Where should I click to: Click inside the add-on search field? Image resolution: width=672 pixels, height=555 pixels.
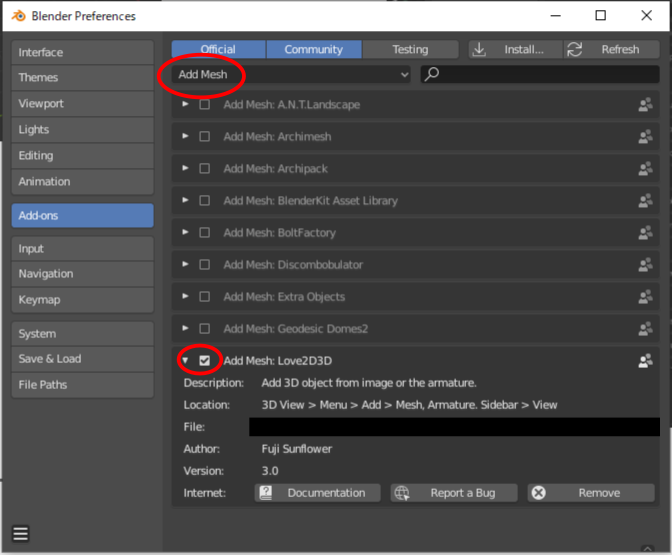[540, 75]
